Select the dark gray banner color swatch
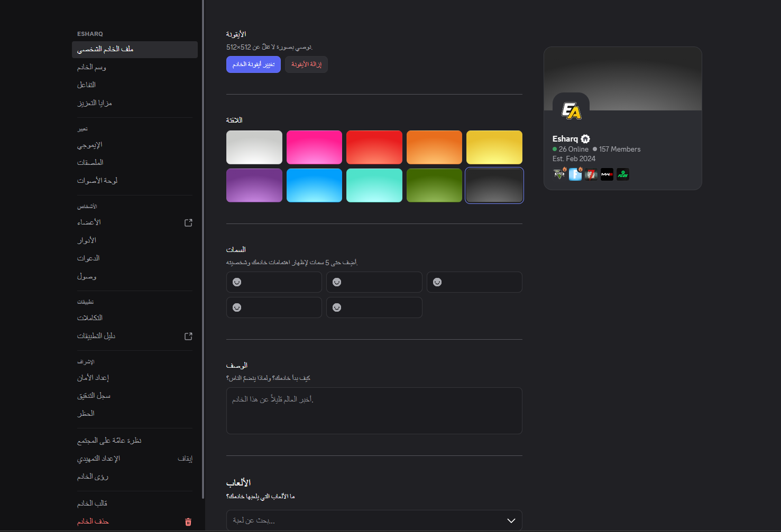The width and height of the screenshot is (781, 532). pos(494,185)
